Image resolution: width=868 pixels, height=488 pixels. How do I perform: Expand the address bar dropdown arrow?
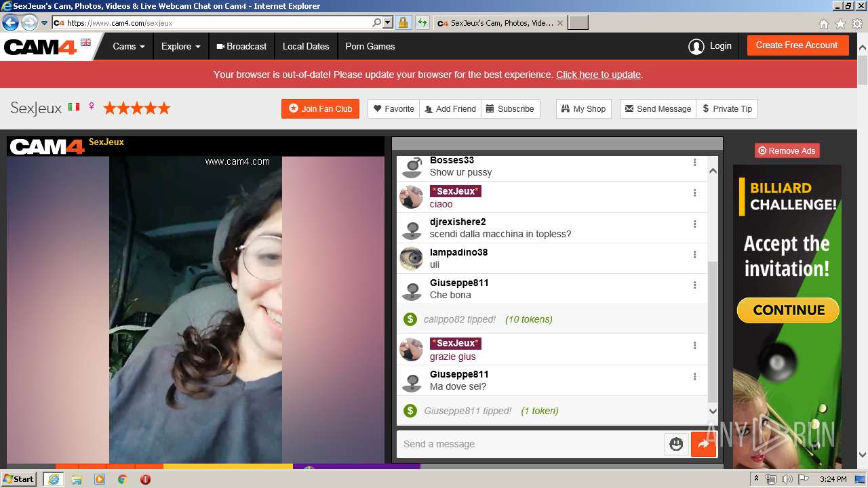coord(388,23)
